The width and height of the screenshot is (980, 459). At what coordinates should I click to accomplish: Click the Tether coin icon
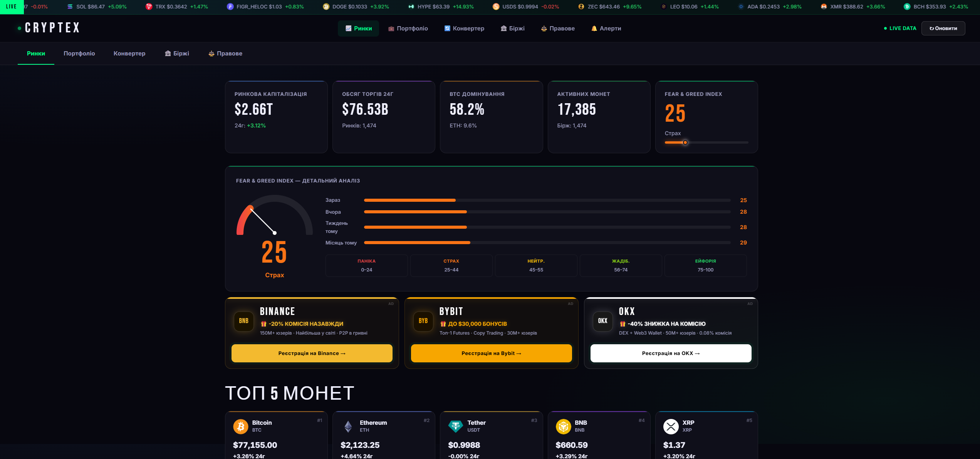tap(456, 427)
